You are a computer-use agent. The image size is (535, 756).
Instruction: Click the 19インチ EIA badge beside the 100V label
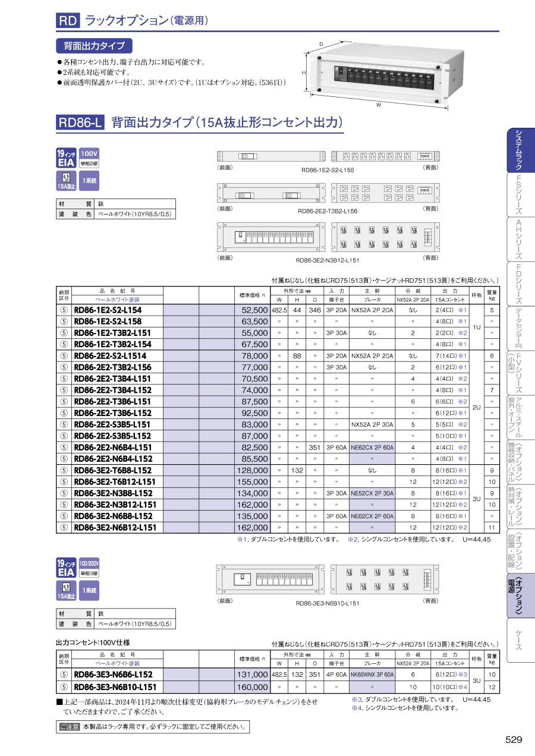[65, 157]
